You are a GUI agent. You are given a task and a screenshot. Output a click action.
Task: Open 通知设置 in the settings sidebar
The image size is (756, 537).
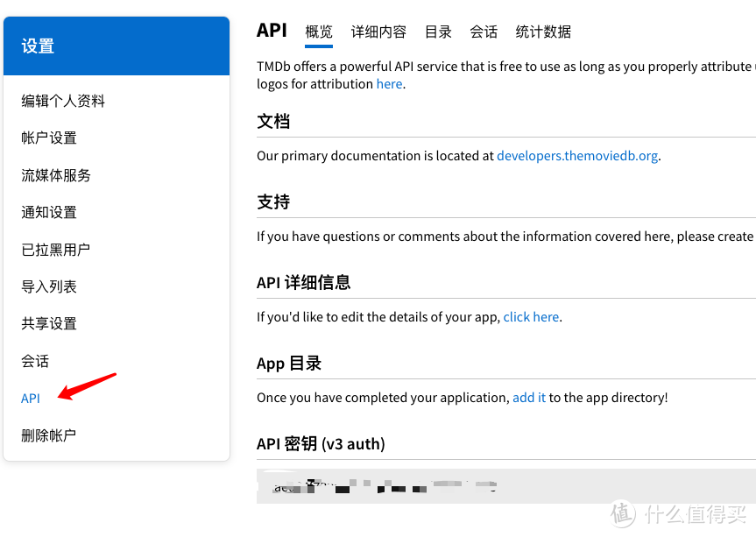tap(49, 212)
